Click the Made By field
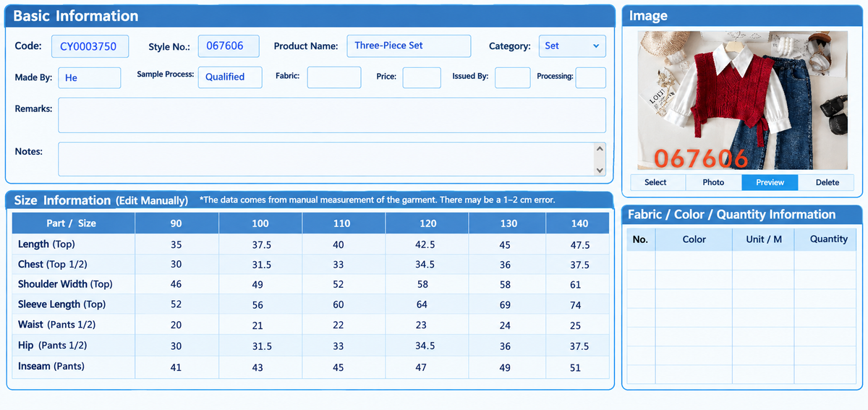The image size is (868, 410). point(89,77)
